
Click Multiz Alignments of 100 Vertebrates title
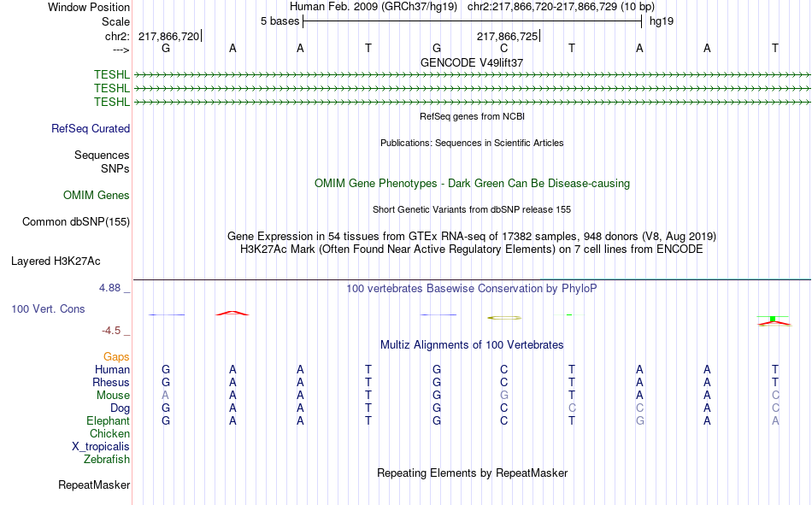472,345
